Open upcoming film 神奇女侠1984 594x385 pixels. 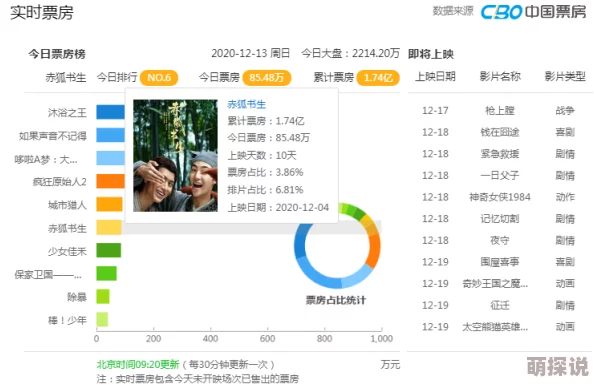(500, 197)
